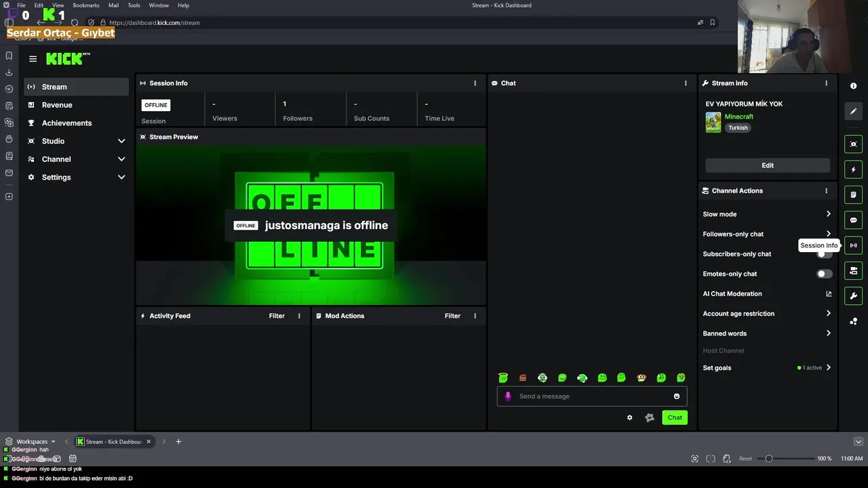Bookmark this page via the address bar icon
Screen dimensions: 868x488
712,22
